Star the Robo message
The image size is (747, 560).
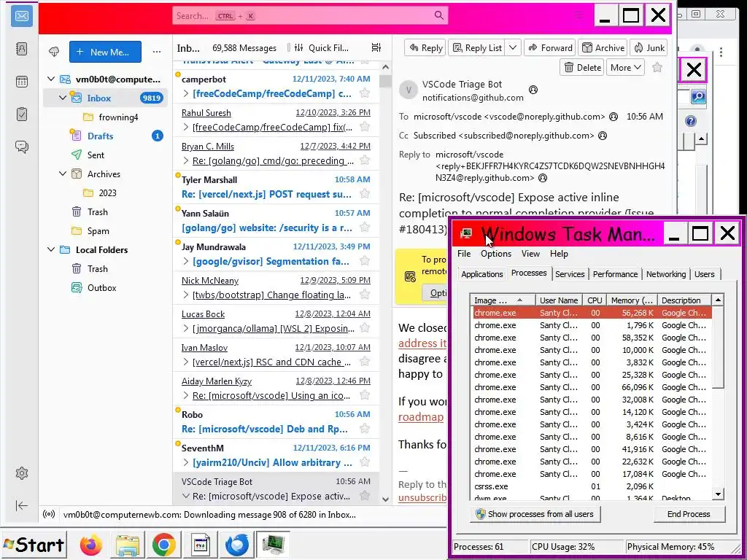click(365, 429)
